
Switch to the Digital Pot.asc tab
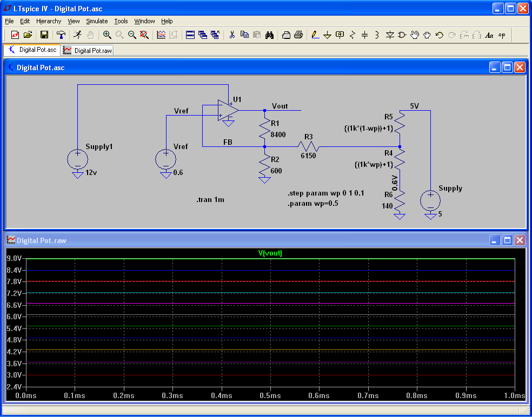32,50
